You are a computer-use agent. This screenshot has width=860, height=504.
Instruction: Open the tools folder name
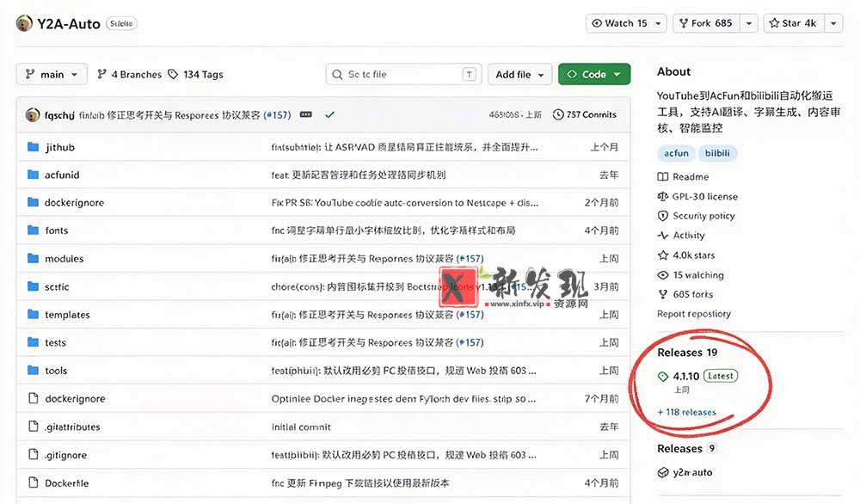point(56,370)
